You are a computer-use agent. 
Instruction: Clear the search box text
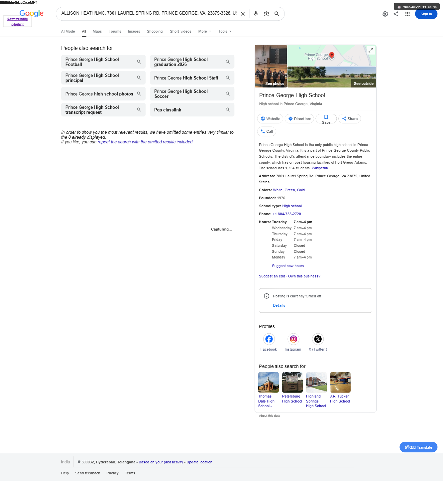pyautogui.click(x=243, y=14)
